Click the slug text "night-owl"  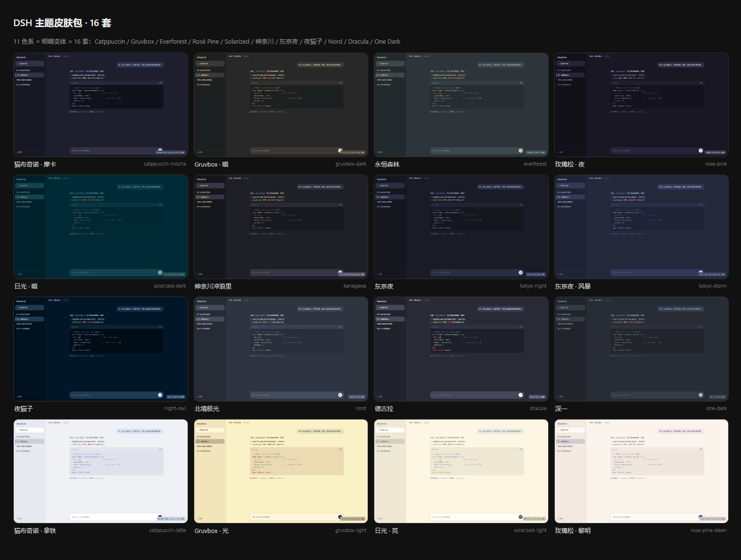coord(175,408)
